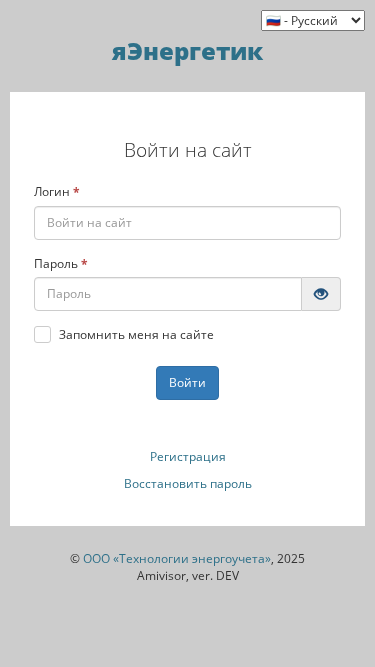The width and height of the screenshot is (375, 667).
Task: Click the 'Войти на сайт' heading
Action: 188,151
